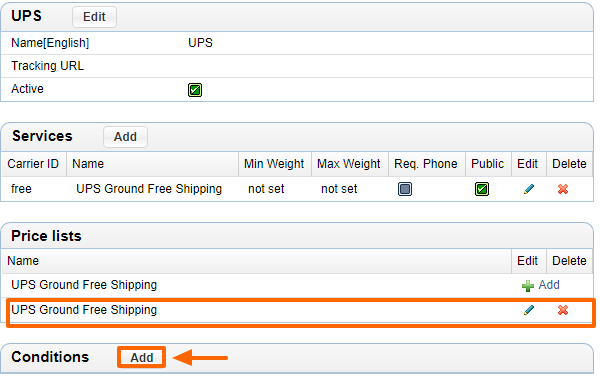Click Max Weight column header

(349, 164)
